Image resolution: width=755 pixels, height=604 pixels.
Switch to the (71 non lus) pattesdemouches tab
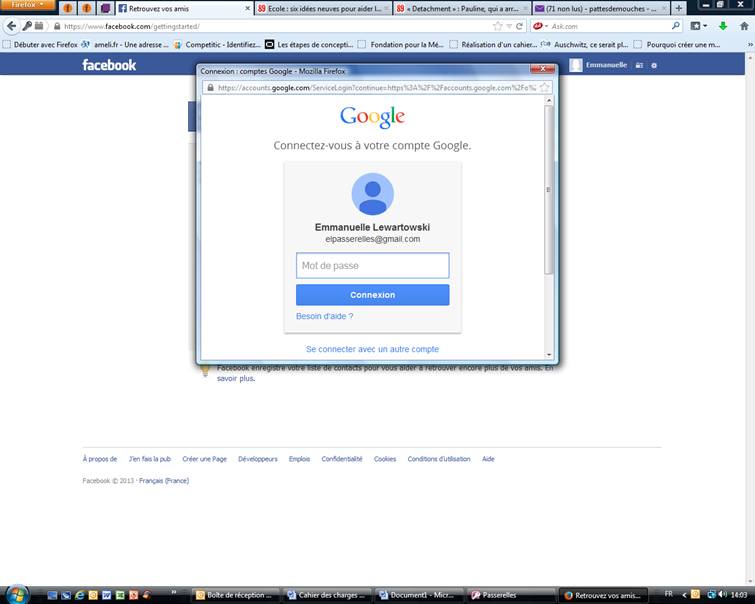coord(601,8)
